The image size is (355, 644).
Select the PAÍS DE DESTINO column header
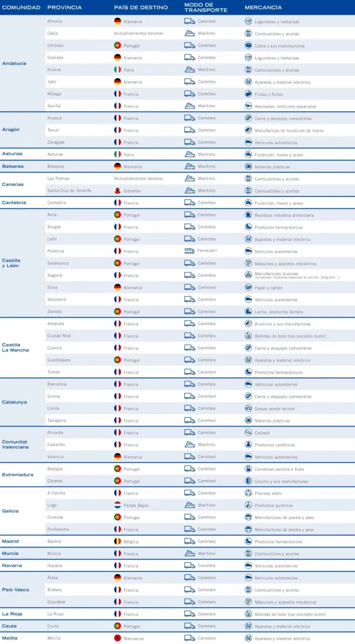[141, 7]
